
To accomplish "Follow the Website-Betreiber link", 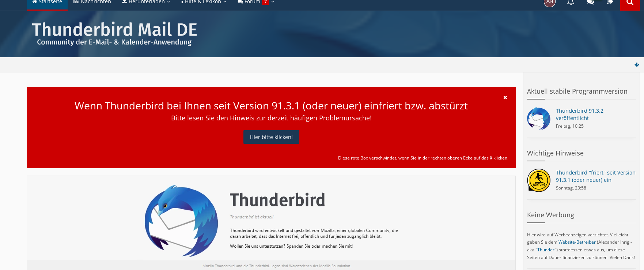I will [577, 242].
